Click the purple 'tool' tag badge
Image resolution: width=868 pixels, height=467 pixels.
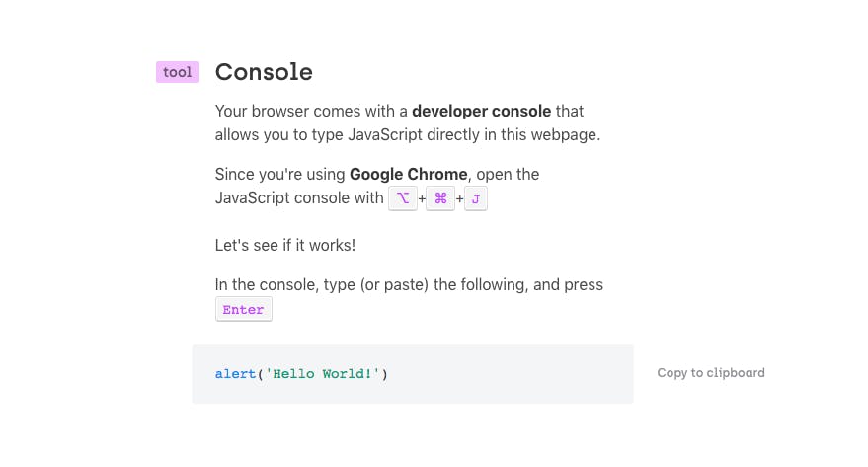coord(178,72)
